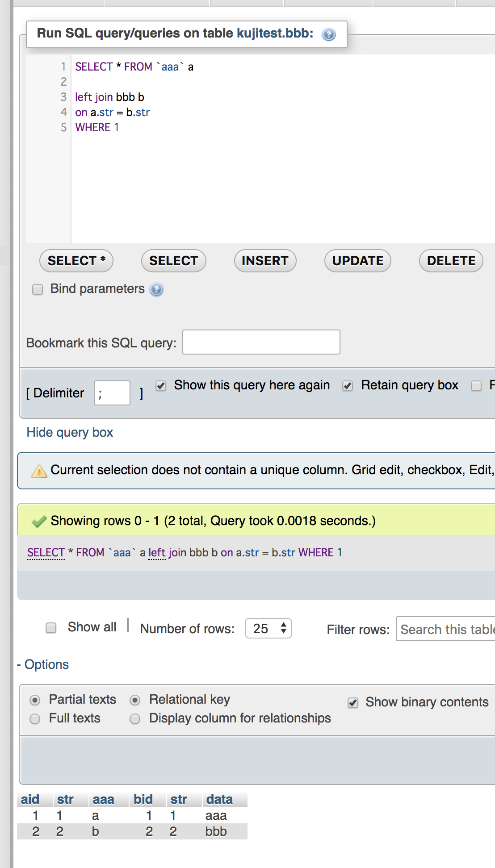Screen dimensions: 495x868
Task: Click the INSERT query button
Action: click(x=265, y=261)
